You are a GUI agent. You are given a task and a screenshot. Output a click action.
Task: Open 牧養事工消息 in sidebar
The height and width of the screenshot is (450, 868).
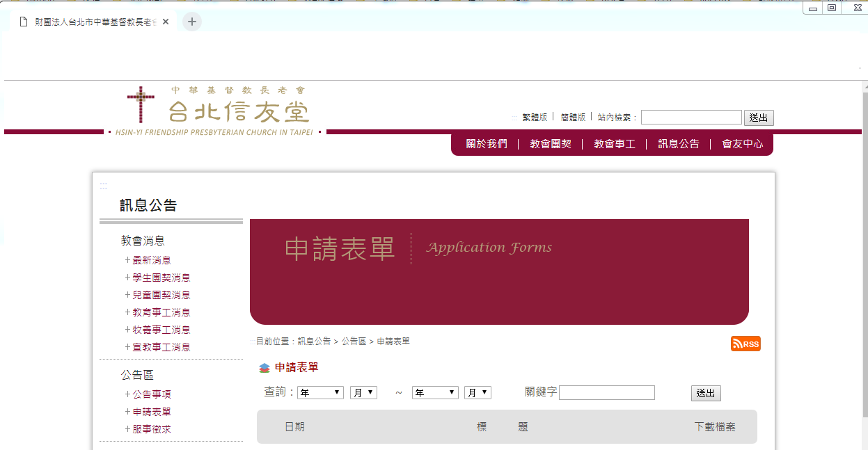pyautogui.click(x=161, y=330)
